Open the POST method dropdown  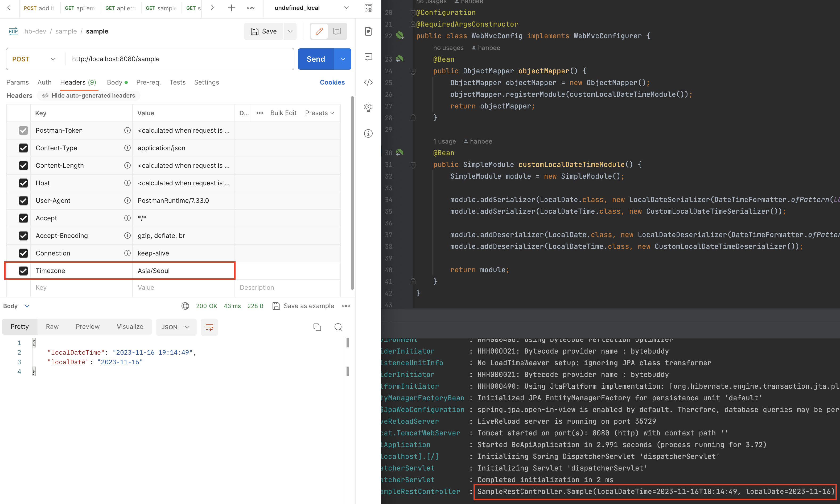point(34,59)
